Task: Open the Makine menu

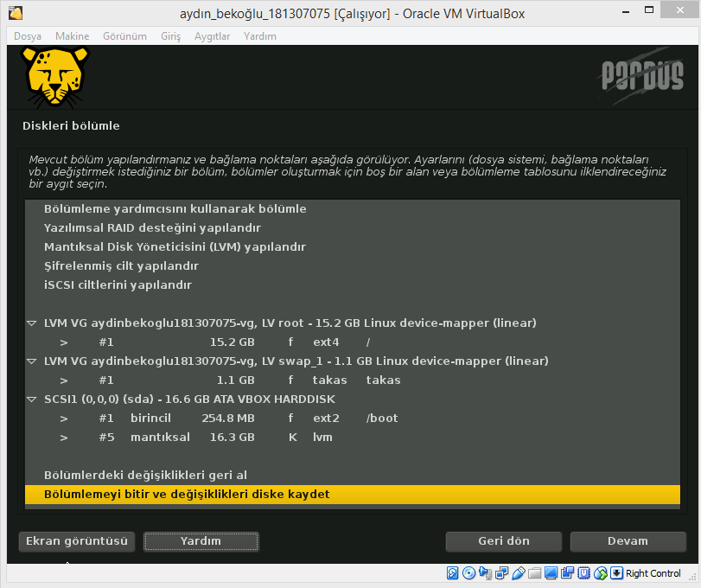Action: tap(72, 36)
